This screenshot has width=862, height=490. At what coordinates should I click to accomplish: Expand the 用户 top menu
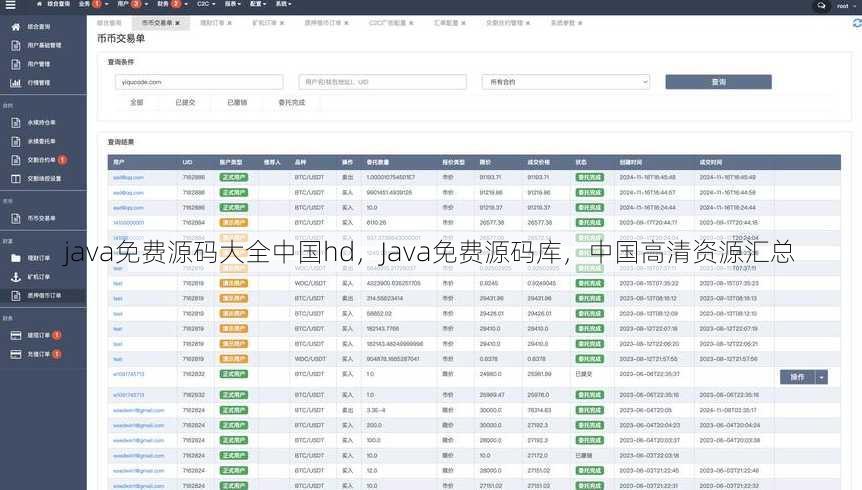tap(131, 4)
